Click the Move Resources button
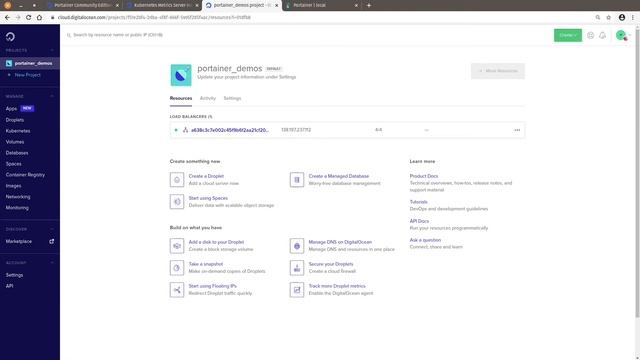The image size is (640, 360). coord(498,71)
